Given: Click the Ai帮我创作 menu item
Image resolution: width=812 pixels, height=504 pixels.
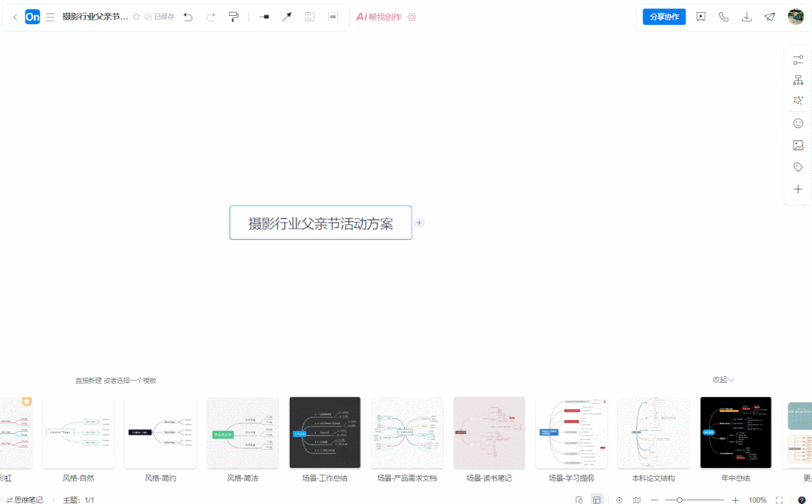Looking at the screenshot, I should point(380,16).
